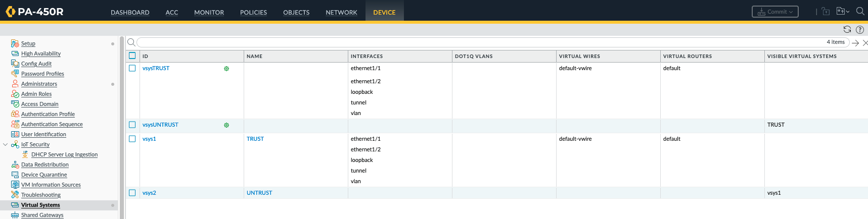Viewport: 868px width, 219px height.
Task: Click the green gear icon beside vsysUNTRUST
Action: (226, 125)
